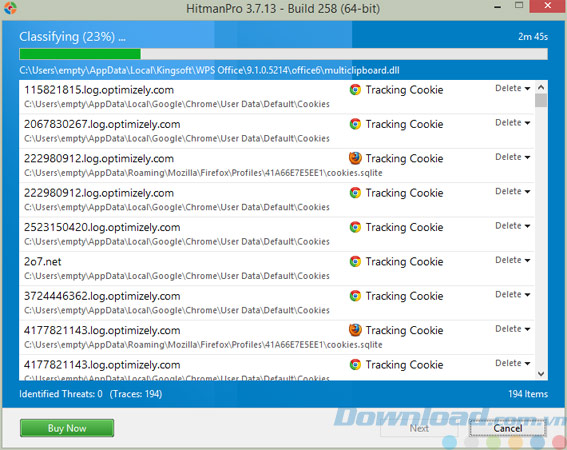Click Chrome icon beside 2523150420.log.optimizely.com
Screen dimensions: 567x450
click(355, 227)
